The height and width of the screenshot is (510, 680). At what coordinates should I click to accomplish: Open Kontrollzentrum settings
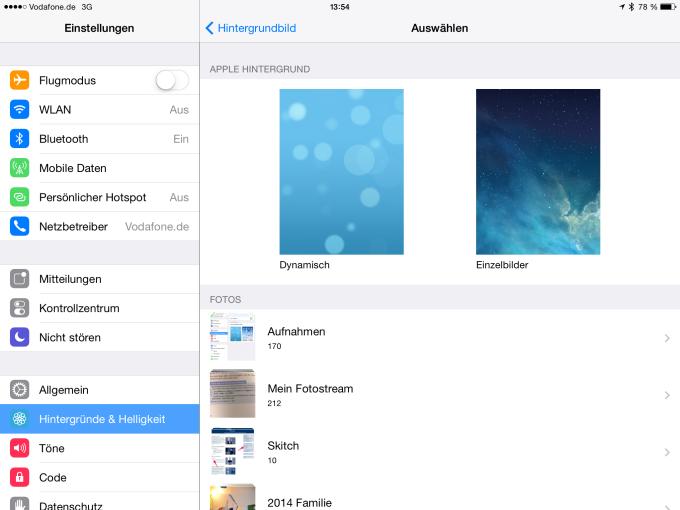click(x=100, y=308)
